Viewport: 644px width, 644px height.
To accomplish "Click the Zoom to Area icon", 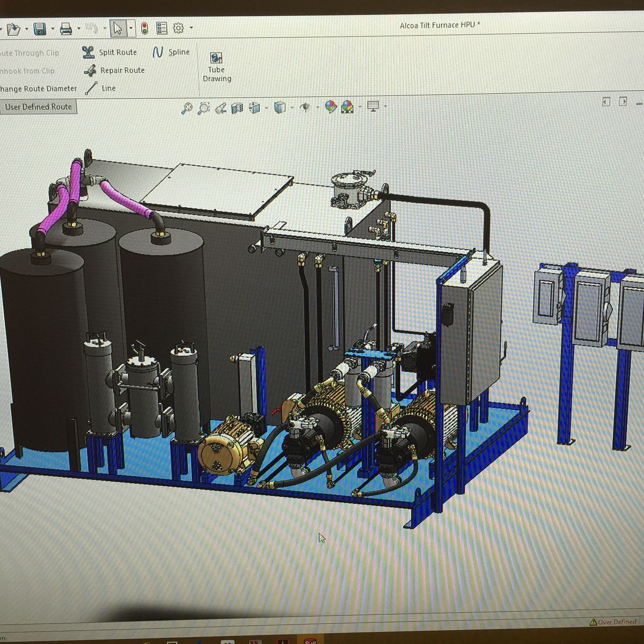I will click(x=203, y=108).
